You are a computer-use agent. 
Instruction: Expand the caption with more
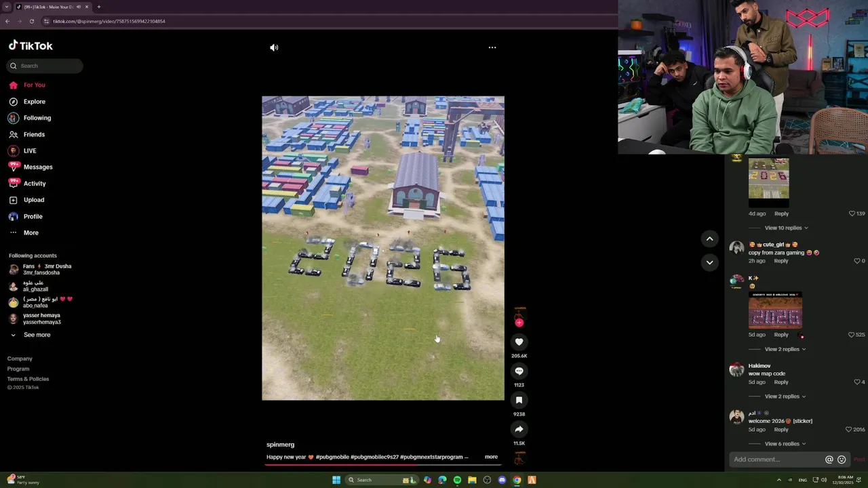[491, 457]
